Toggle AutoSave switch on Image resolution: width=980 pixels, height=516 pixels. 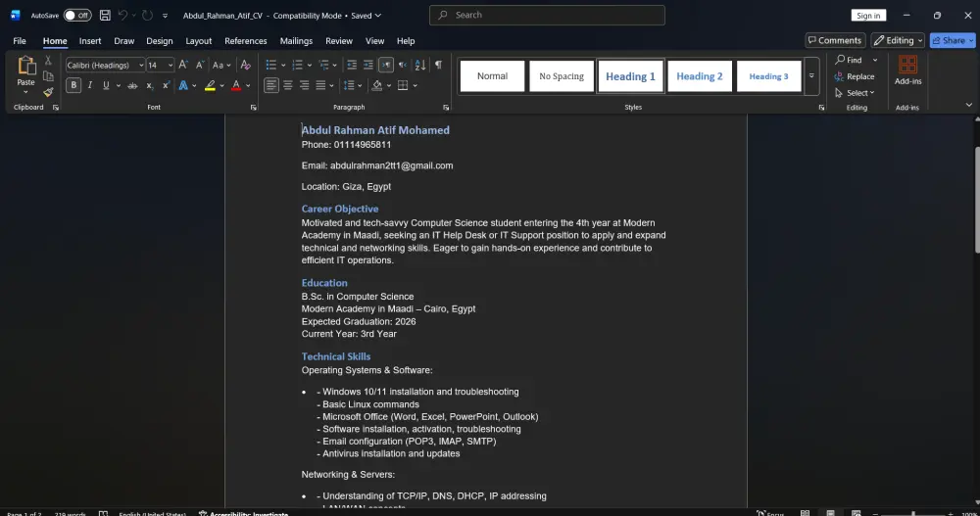[77, 15]
